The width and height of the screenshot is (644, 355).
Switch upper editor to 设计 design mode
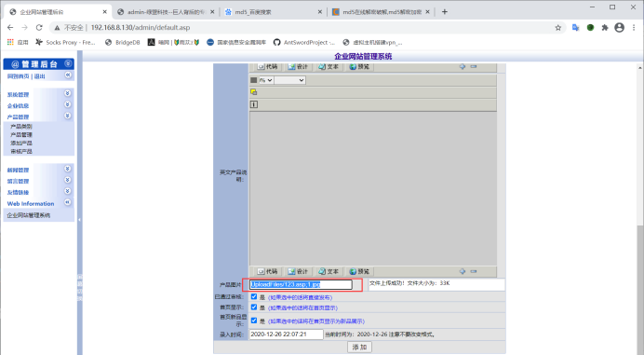(298, 66)
